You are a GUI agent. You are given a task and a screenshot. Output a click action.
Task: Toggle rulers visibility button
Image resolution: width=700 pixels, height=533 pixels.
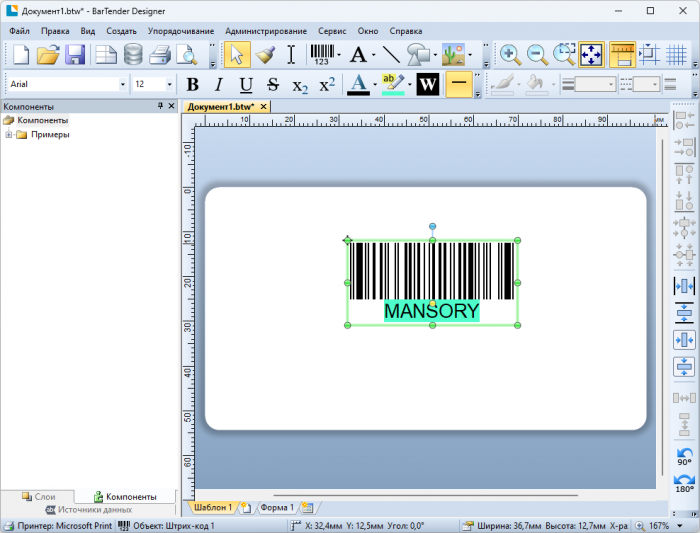[x=622, y=55]
